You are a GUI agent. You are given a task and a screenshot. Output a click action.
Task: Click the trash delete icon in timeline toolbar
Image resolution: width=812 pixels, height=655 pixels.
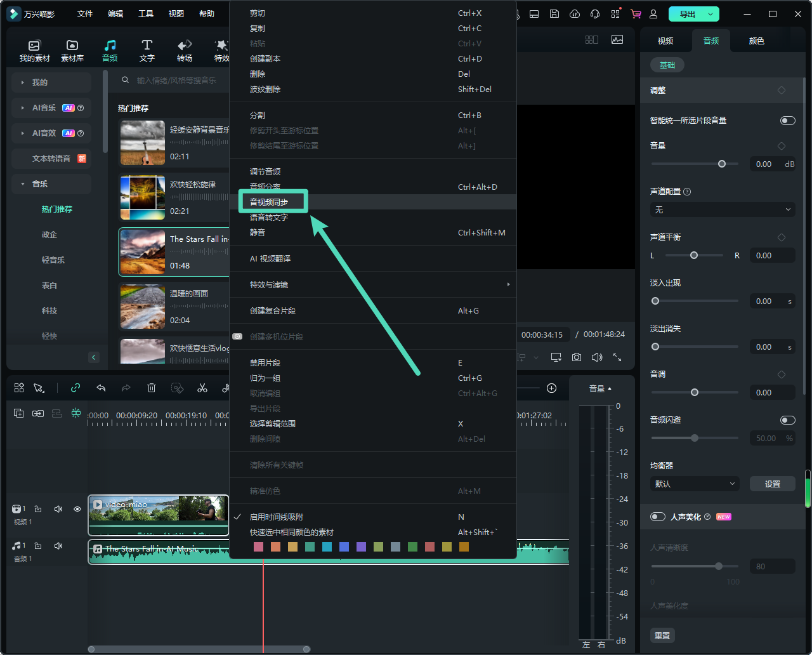coord(152,388)
